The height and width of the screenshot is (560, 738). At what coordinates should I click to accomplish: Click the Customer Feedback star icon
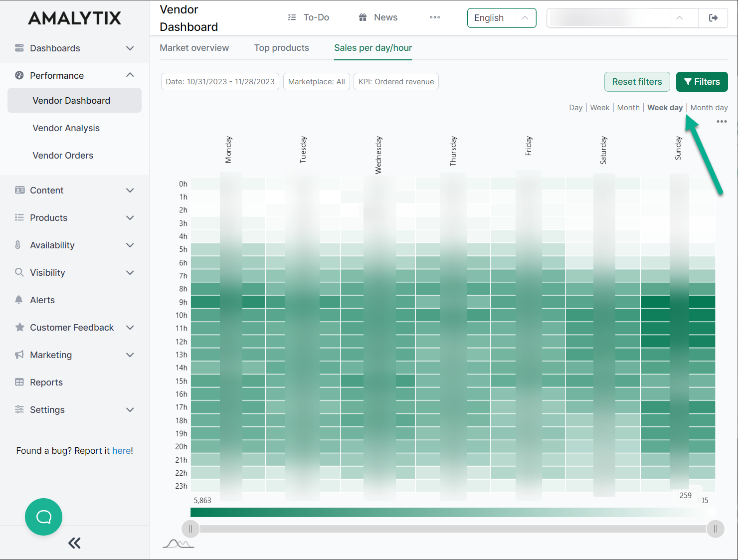click(x=19, y=327)
